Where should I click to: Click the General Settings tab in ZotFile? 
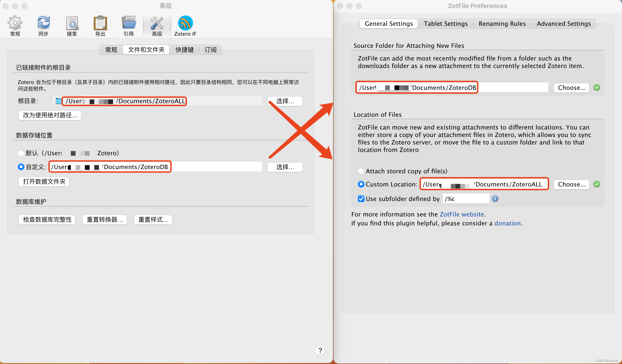(389, 23)
